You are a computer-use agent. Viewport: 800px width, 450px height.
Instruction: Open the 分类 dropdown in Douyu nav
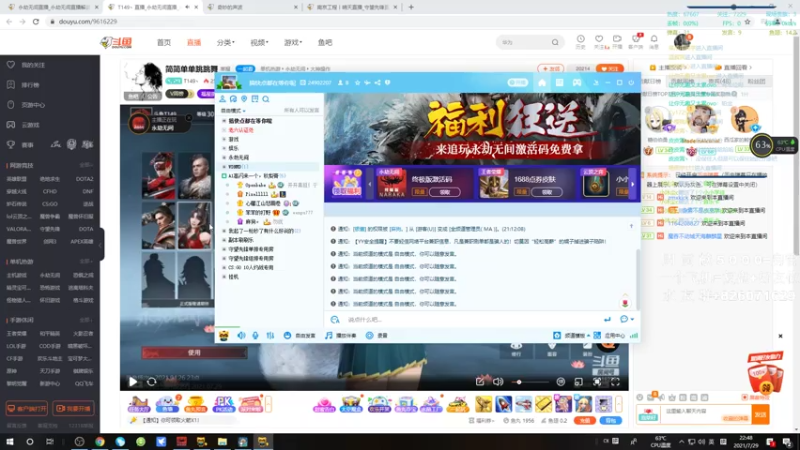226,42
